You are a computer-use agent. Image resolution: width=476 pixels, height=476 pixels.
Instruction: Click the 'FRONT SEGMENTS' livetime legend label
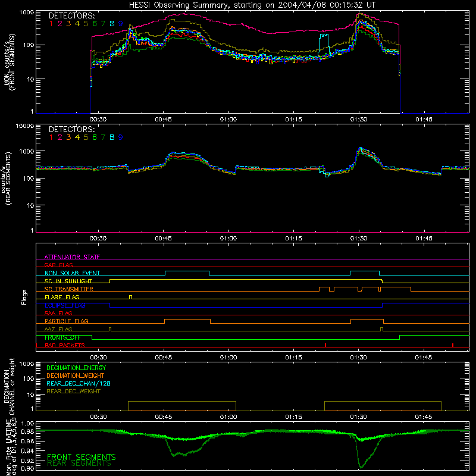point(82,457)
